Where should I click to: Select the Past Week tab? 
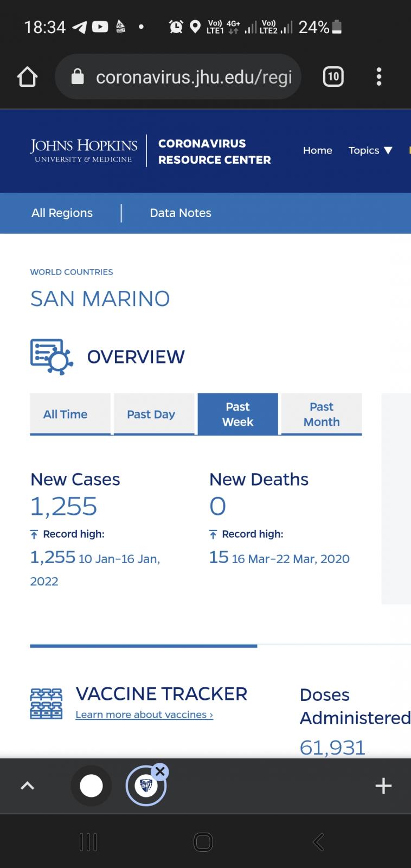pos(237,414)
